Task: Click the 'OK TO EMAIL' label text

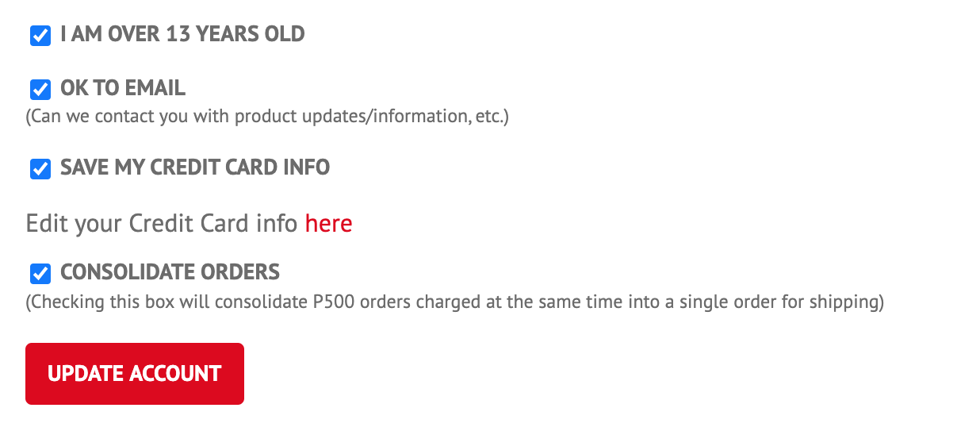Action: [123, 87]
